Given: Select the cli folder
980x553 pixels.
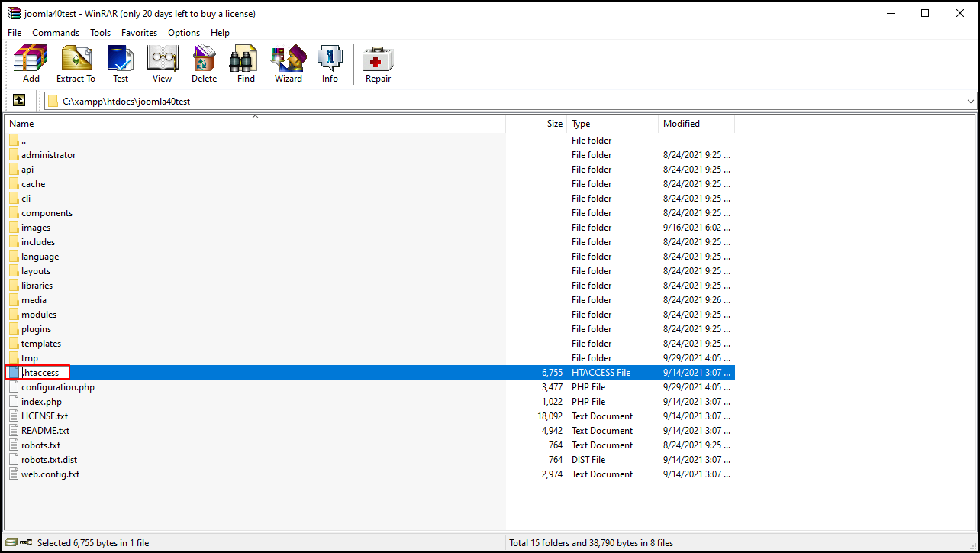Looking at the screenshot, I should (x=26, y=199).
